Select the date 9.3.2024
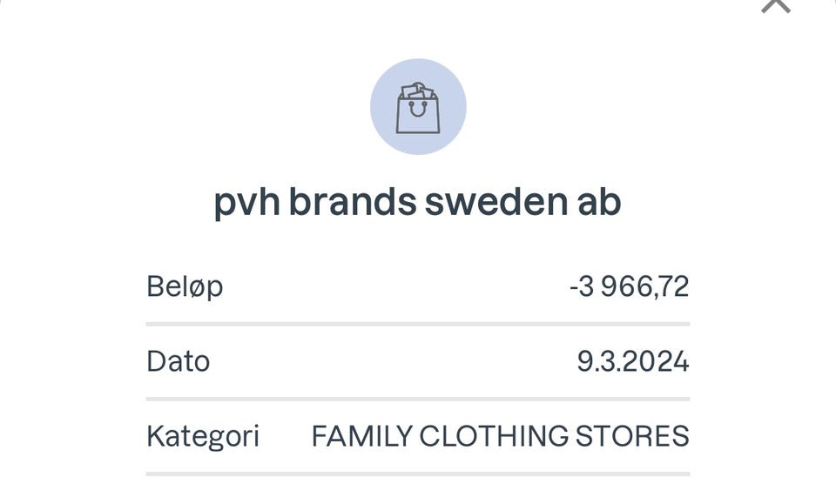The width and height of the screenshot is (836, 504). pos(633,360)
